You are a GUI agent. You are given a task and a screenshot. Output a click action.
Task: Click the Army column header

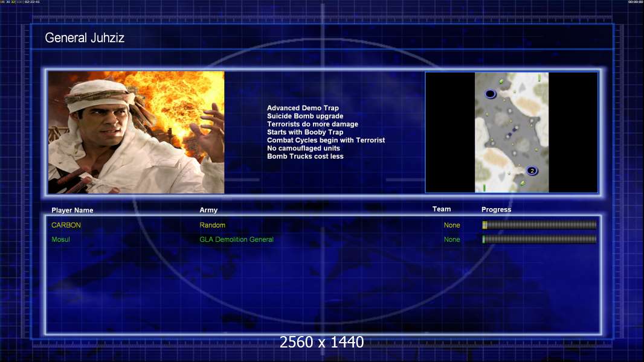tap(208, 210)
